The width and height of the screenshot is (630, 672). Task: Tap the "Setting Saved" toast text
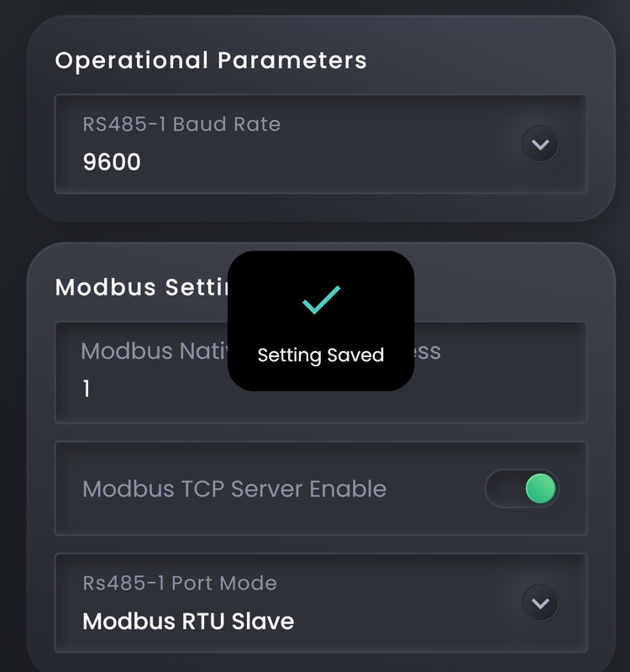pyautogui.click(x=321, y=354)
